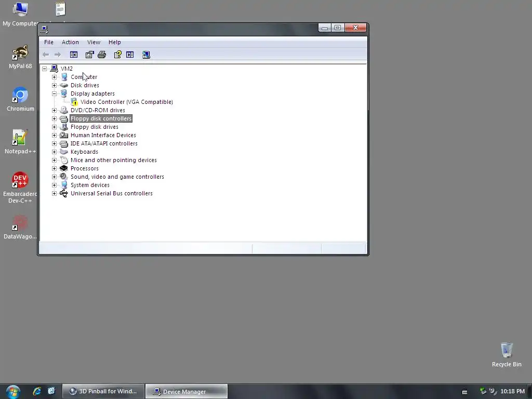This screenshot has height=399, width=532.
Task: Select the Floppy disk controllers row
Action: pyautogui.click(x=101, y=118)
